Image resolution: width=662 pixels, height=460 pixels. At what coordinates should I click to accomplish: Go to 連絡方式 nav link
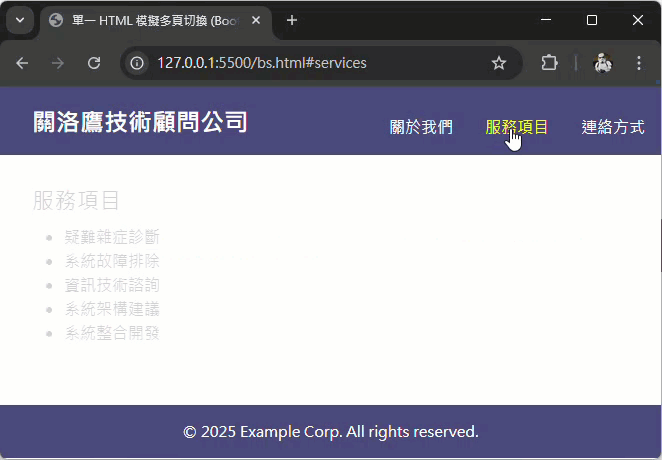(x=612, y=127)
